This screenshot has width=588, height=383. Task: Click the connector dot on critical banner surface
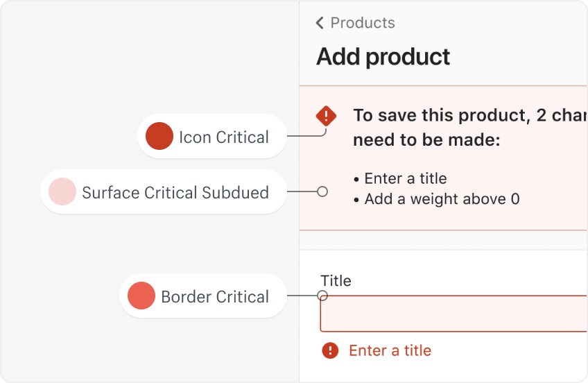[322, 191]
